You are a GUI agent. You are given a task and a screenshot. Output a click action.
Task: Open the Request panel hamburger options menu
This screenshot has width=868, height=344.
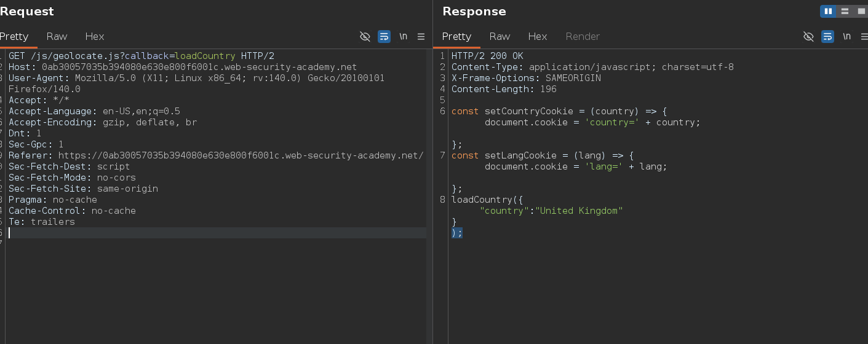point(421,36)
